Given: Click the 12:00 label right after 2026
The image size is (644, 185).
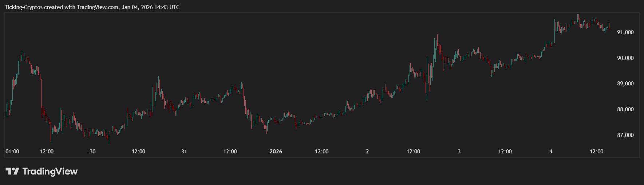Looking at the screenshot, I should pyautogui.click(x=322, y=152).
